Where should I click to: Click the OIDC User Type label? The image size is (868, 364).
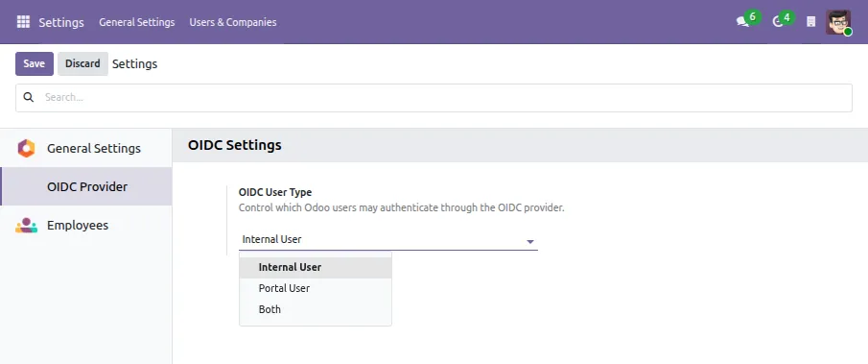pyautogui.click(x=275, y=192)
